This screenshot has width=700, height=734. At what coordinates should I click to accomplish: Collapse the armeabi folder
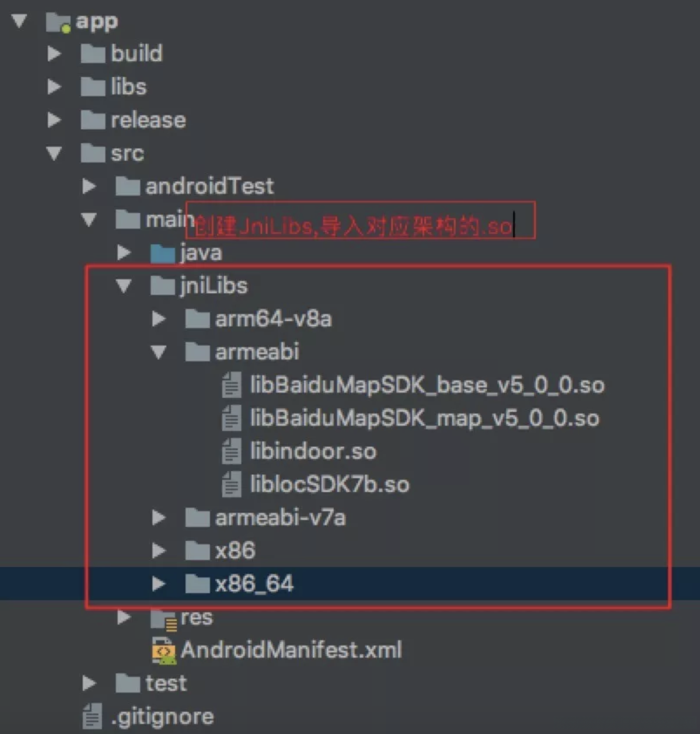click(x=158, y=352)
